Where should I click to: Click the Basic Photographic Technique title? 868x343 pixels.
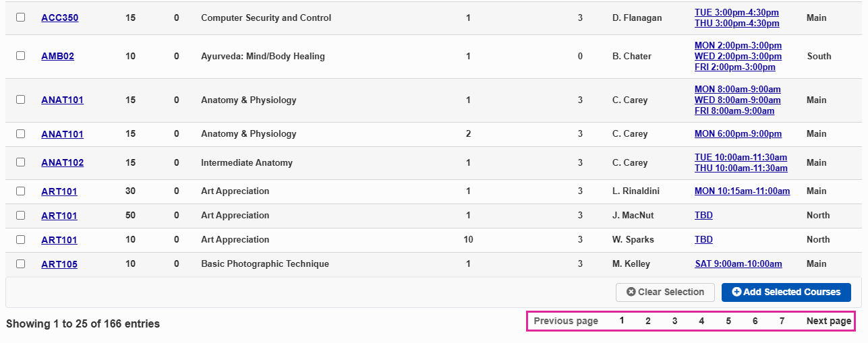click(x=265, y=264)
